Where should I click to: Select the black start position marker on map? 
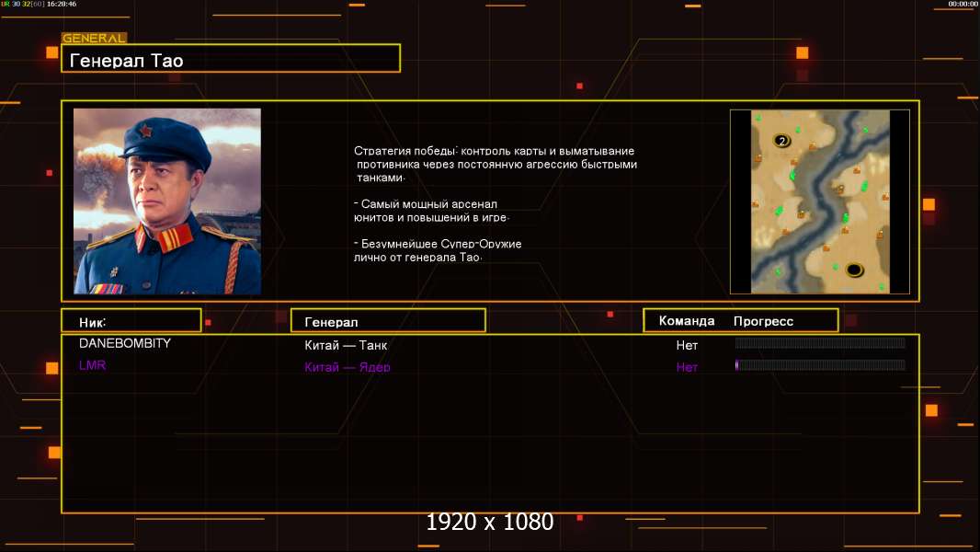pos(854,270)
